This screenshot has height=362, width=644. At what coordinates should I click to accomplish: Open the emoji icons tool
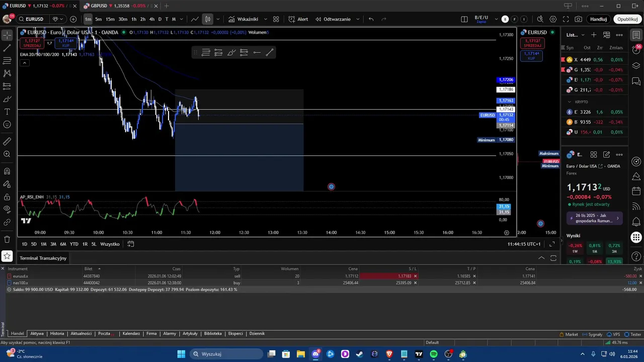tap(7, 124)
